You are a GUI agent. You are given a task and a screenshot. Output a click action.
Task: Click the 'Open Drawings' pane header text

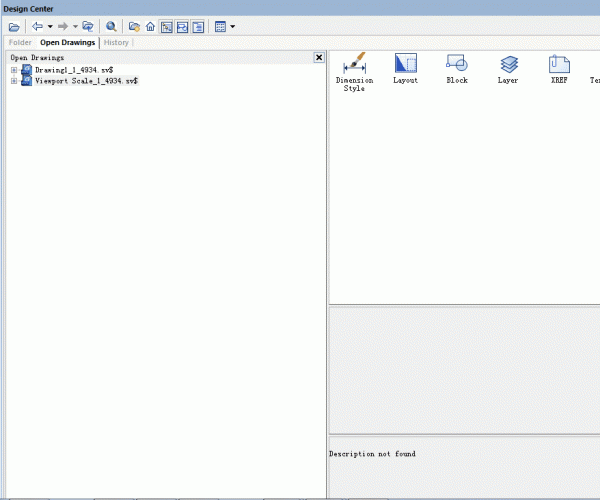[x=37, y=58]
